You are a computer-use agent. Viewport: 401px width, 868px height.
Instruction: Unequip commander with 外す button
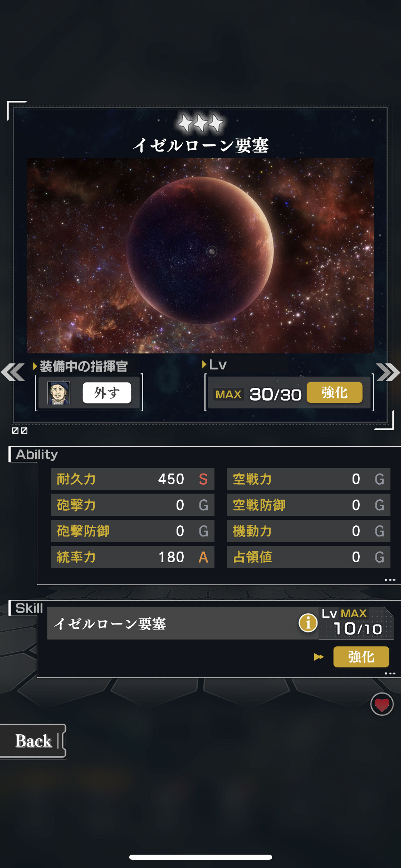(107, 393)
